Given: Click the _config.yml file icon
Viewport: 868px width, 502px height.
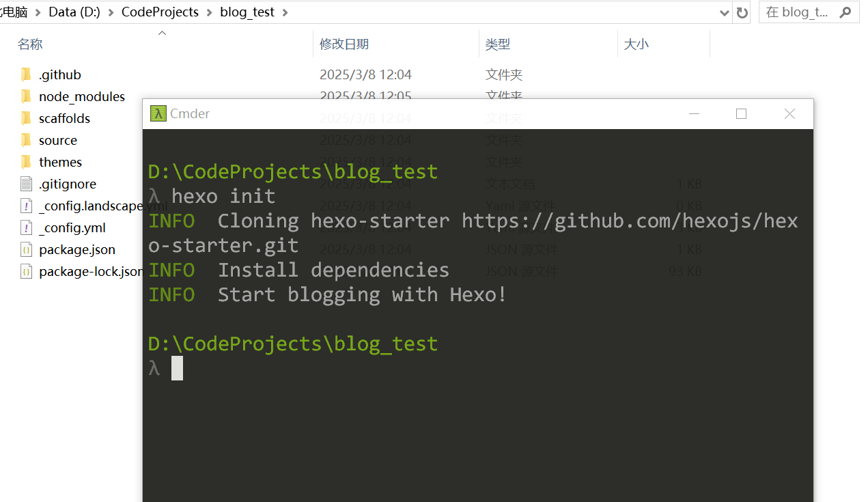Looking at the screenshot, I should (x=26, y=227).
